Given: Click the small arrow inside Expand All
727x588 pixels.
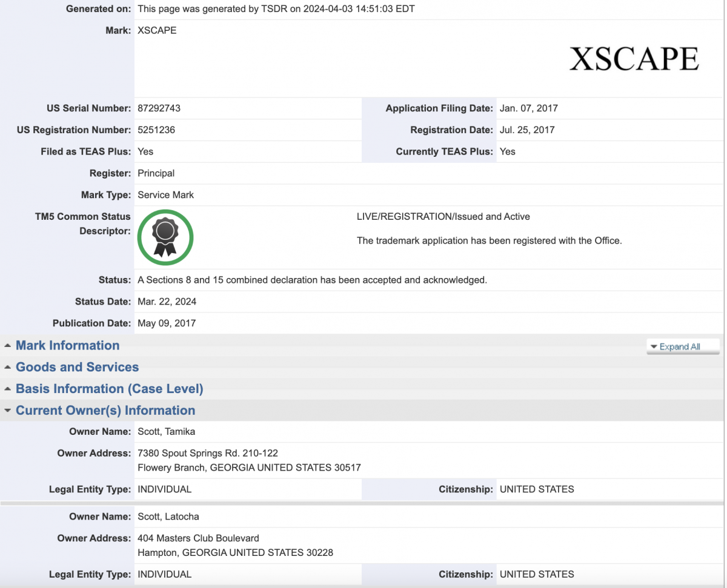Looking at the screenshot, I should tap(654, 347).
